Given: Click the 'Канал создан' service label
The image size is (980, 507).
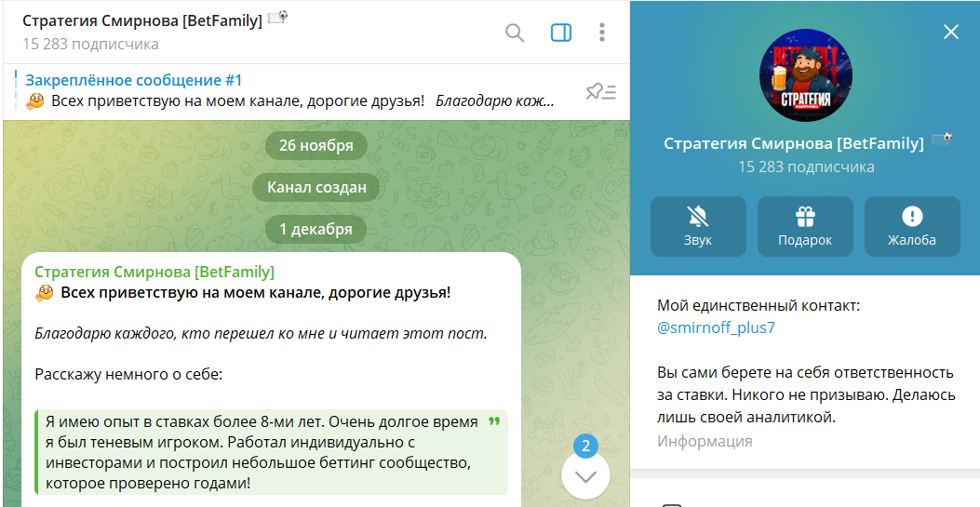Looking at the screenshot, I should point(316,187).
